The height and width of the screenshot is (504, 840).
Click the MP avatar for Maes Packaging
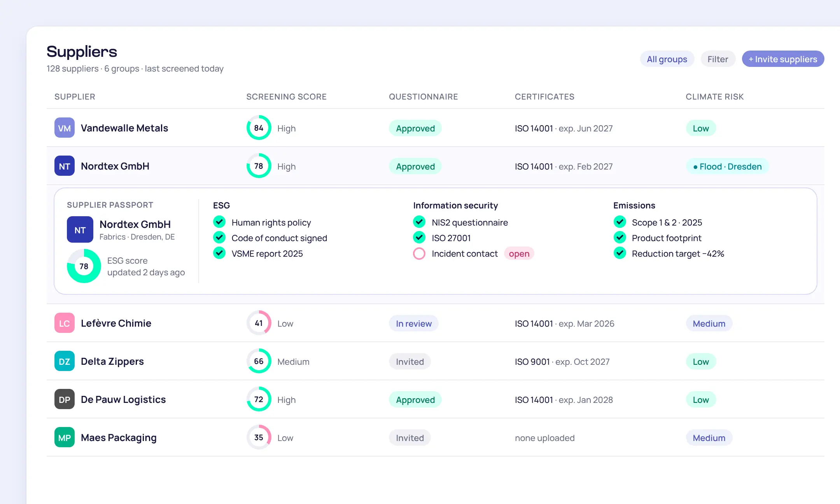(x=65, y=437)
